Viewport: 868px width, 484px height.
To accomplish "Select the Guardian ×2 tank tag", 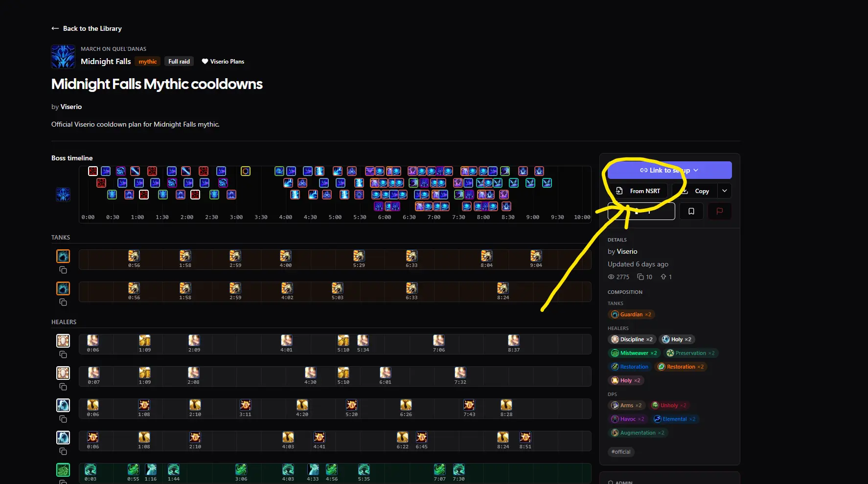I will click(x=631, y=314).
